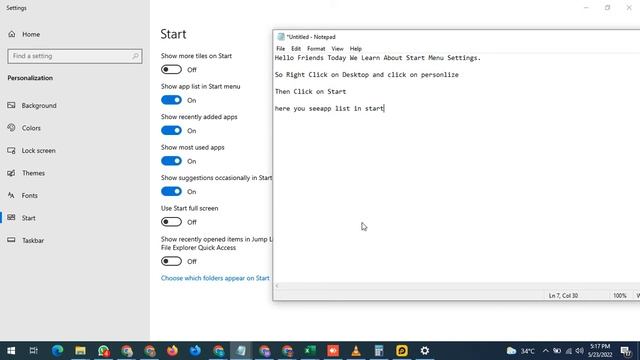Open Notepad View menu
This screenshot has width=640, height=360.
click(x=337, y=49)
